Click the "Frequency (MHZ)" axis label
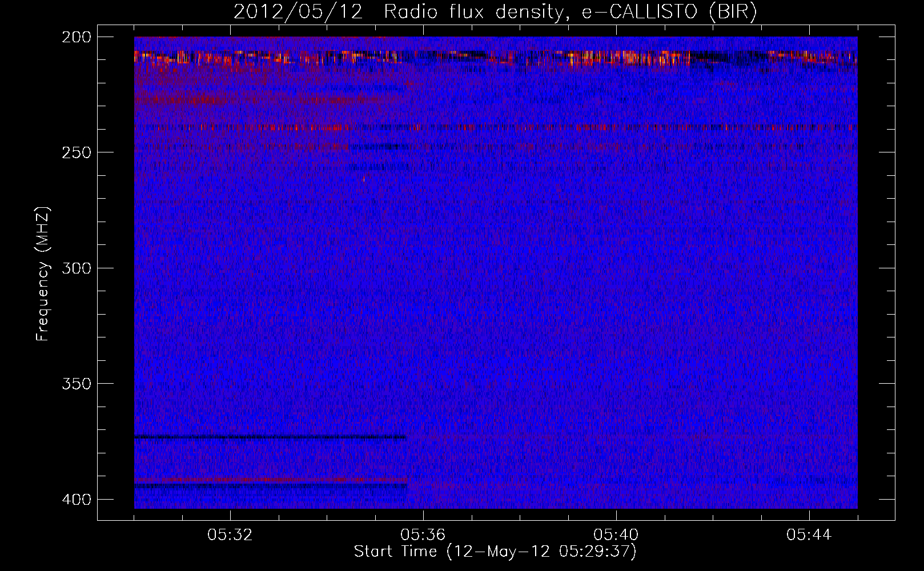Viewport: 924px width, 571px height. [43, 275]
